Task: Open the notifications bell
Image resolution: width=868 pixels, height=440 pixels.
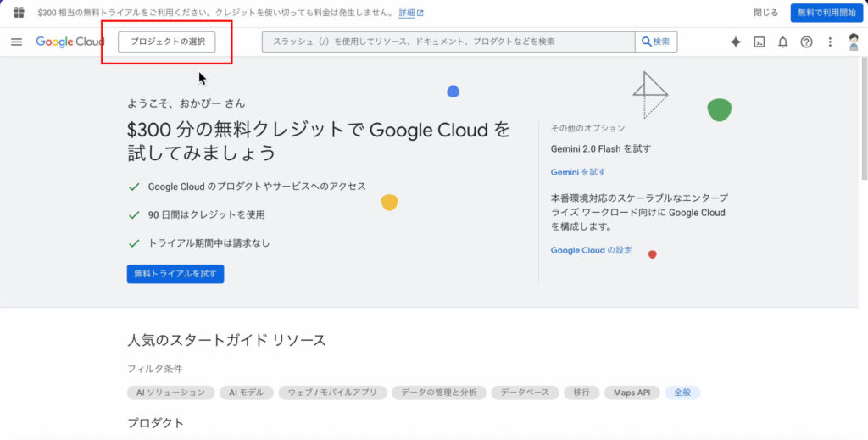Action: tap(782, 42)
